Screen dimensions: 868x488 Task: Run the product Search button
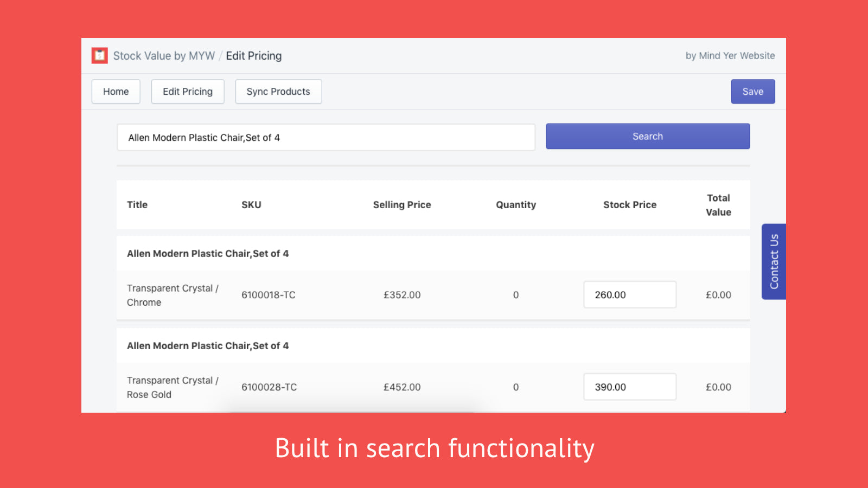648,136
